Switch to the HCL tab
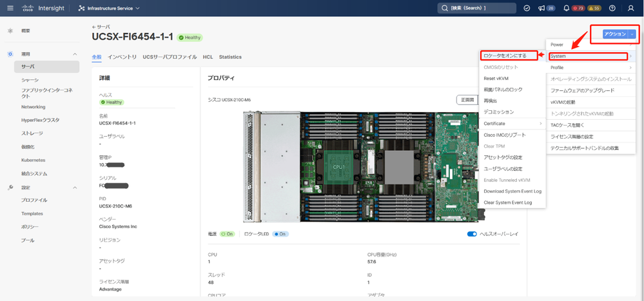Screen dimensions: 644x301 point(208,57)
